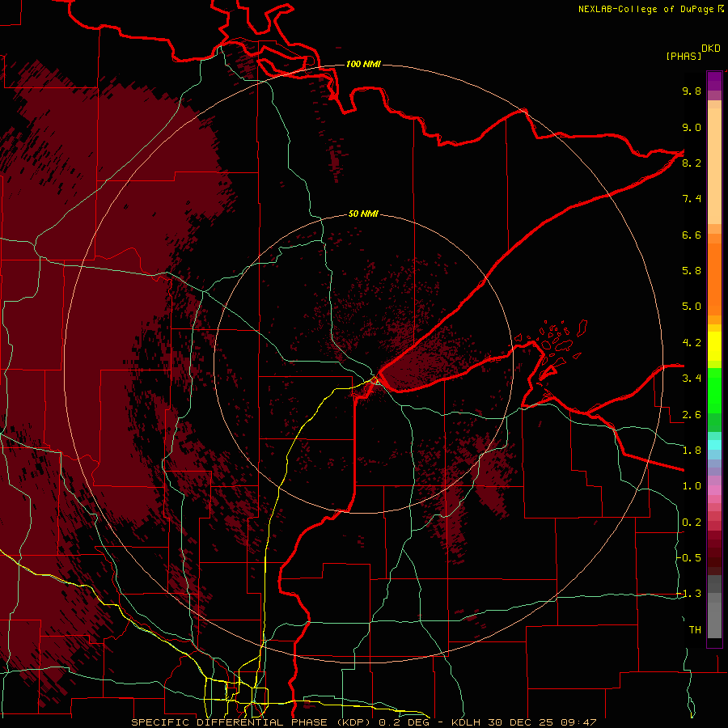Image resolution: width=728 pixels, height=728 pixels.
Task: Pick the purple top segment of color bar
Action: click(714, 81)
